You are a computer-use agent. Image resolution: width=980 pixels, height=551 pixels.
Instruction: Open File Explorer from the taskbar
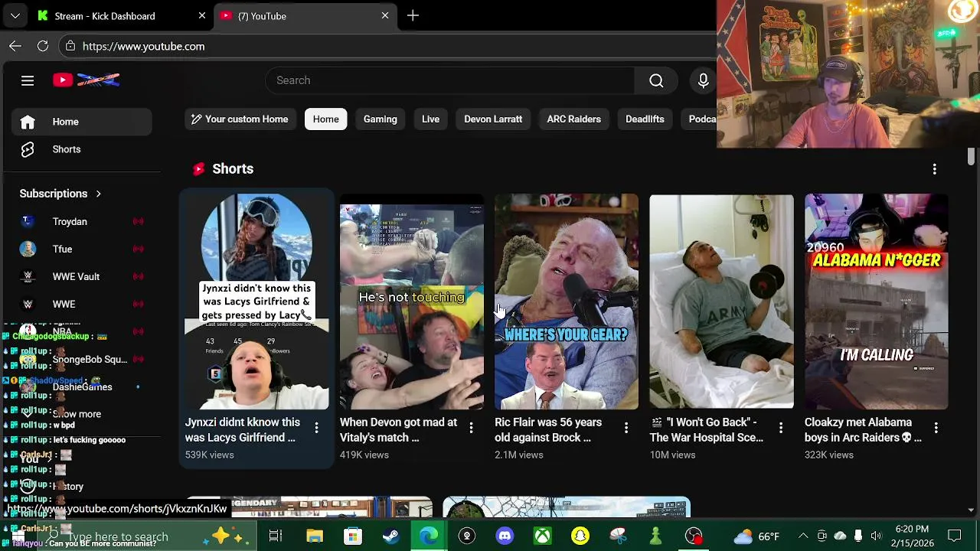coord(315,536)
